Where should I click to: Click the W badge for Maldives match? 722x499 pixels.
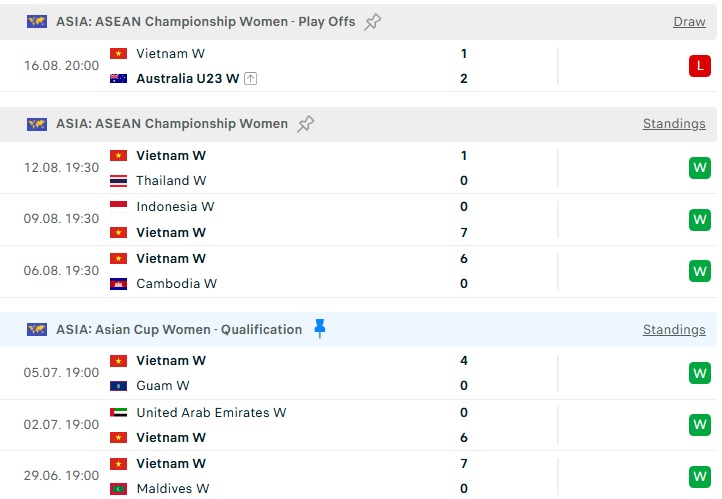tap(699, 476)
